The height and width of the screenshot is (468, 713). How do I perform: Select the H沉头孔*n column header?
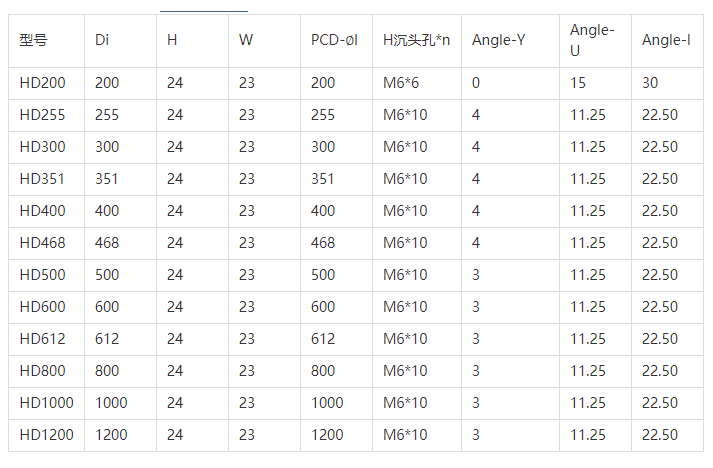point(416,41)
